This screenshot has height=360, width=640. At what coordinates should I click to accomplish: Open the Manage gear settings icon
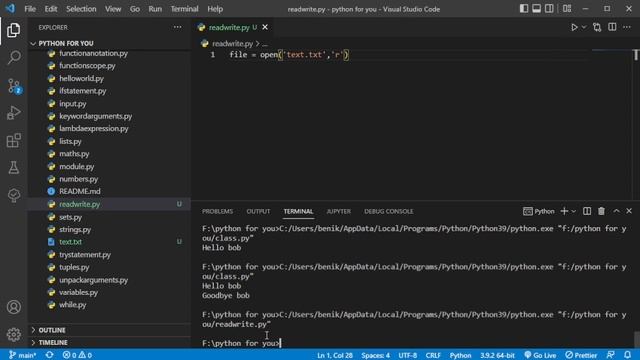coord(13,334)
